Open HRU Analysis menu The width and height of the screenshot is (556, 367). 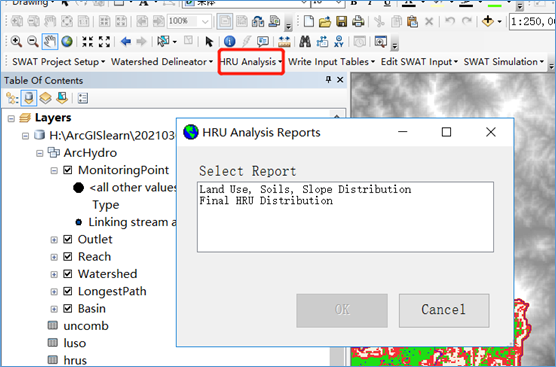[x=251, y=62]
